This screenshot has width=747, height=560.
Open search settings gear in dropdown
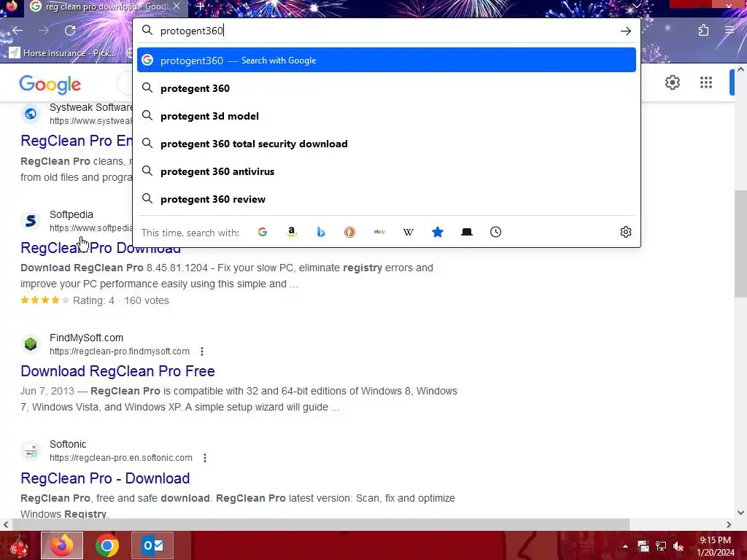point(625,232)
